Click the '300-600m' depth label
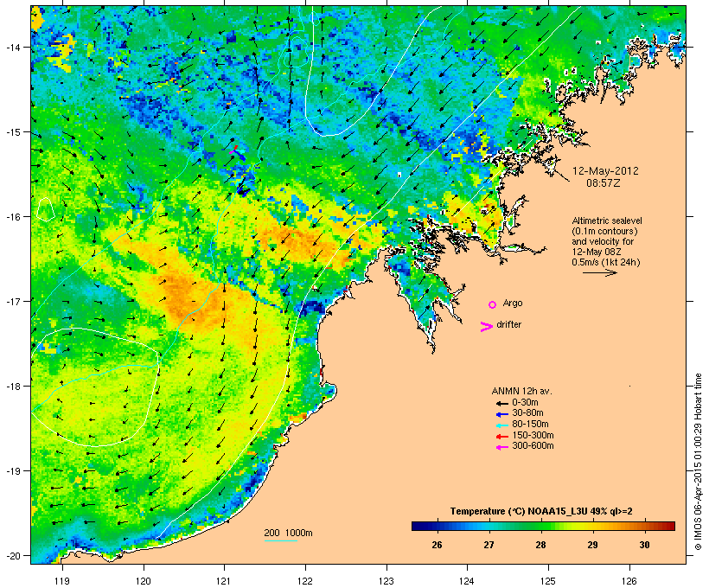The width and height of the screenshot is (709, 588). pyautogui.click(x=533, y=446)
